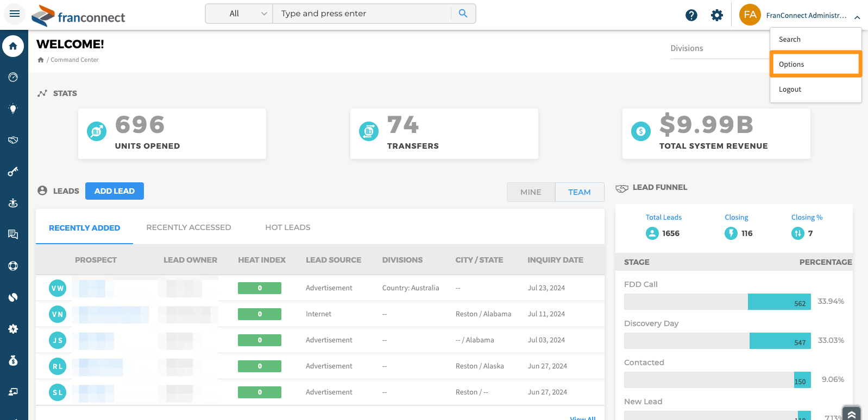
Task: Open the chat messages sidebar icon
Action: (13, 234)
